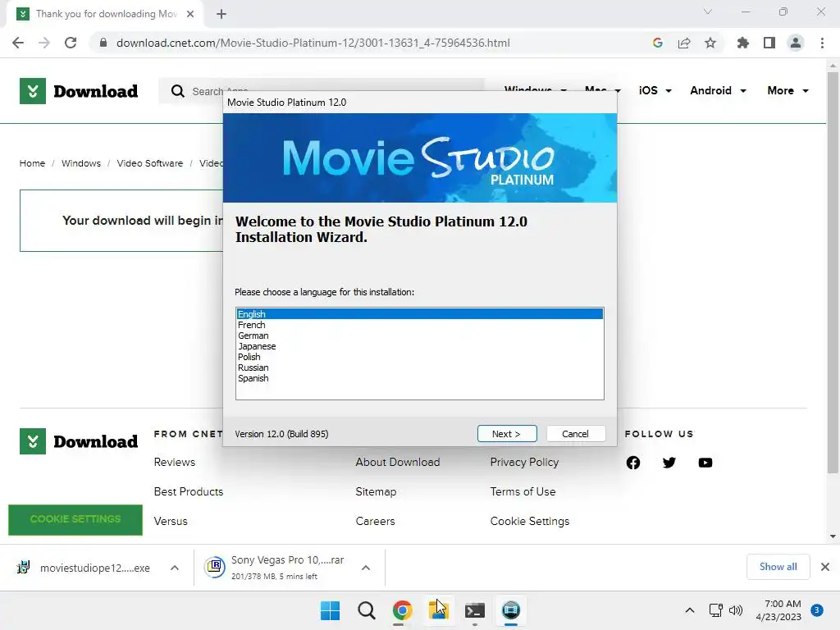Share this page icon
The image size is (840, 630).
[x=684, y=43]
